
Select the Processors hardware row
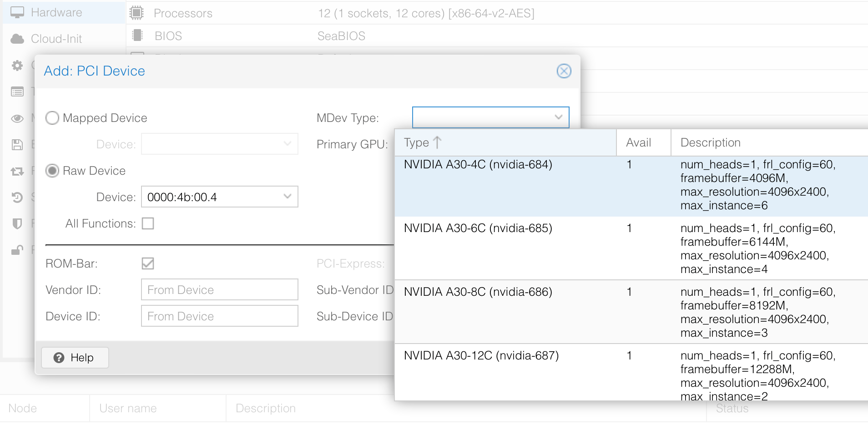[497, 13]
